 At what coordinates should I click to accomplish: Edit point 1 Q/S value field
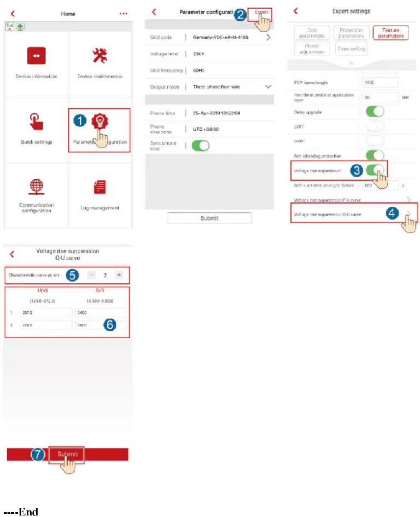[x=101, y=312]
